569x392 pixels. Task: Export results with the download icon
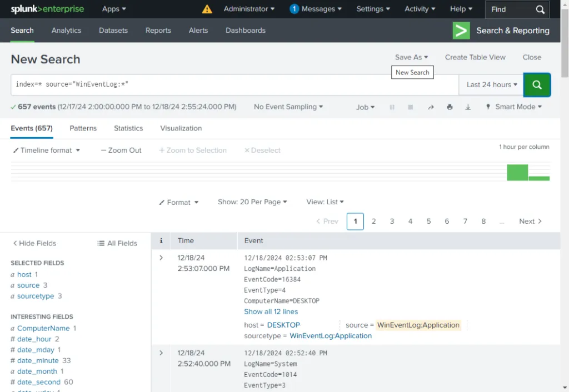pos(468,107)
